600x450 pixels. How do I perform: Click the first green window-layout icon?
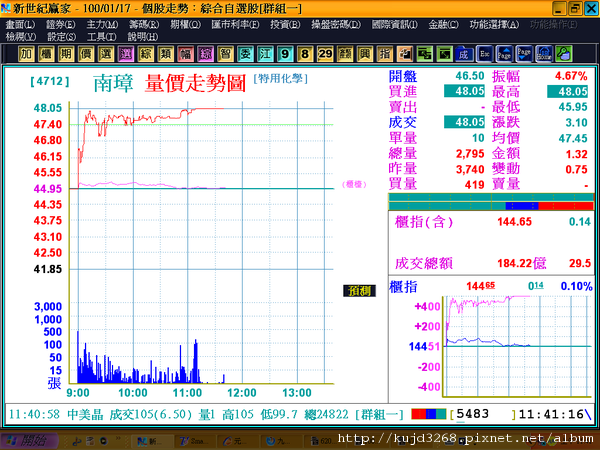[424, 54]
